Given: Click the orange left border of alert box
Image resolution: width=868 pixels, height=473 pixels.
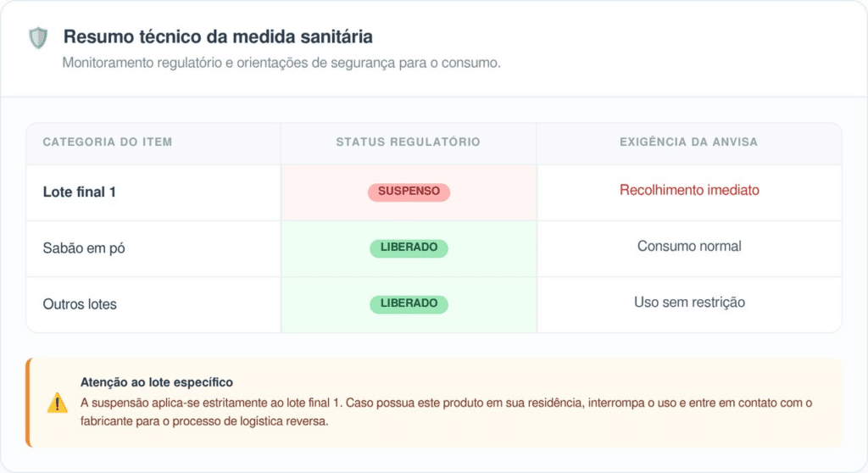Looking at the screenshot, I should point(29,403).
